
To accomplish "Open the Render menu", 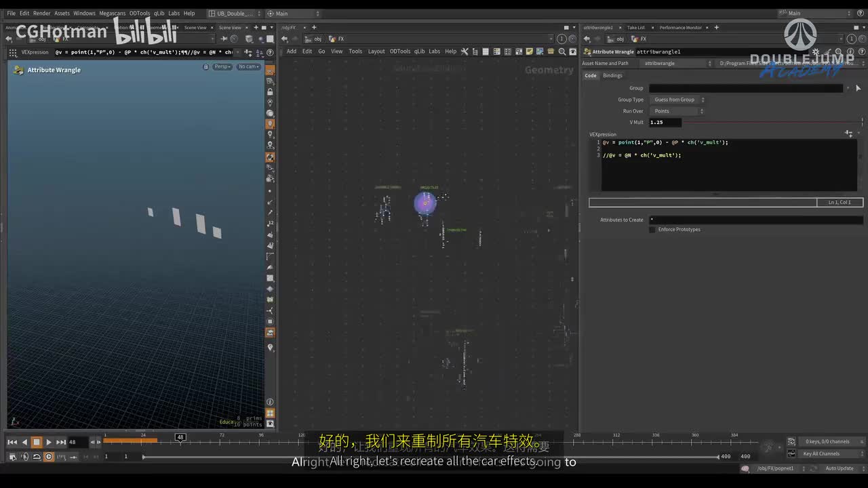I will [x=42, y=13].
